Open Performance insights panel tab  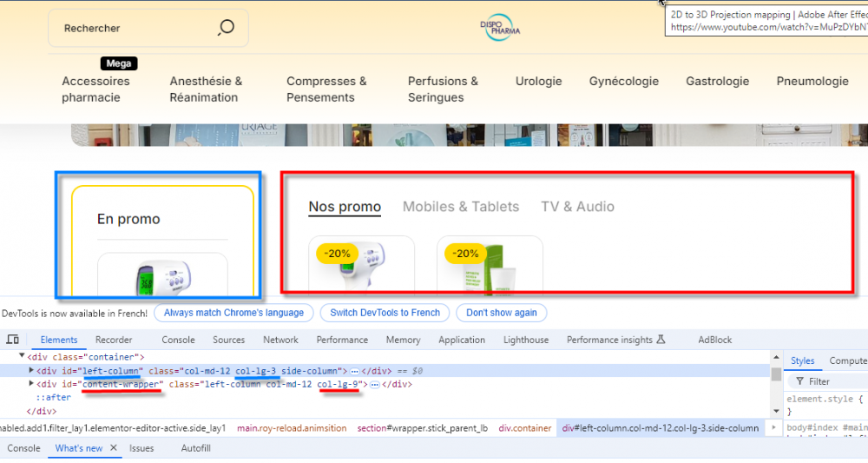[x=615, y=340]
